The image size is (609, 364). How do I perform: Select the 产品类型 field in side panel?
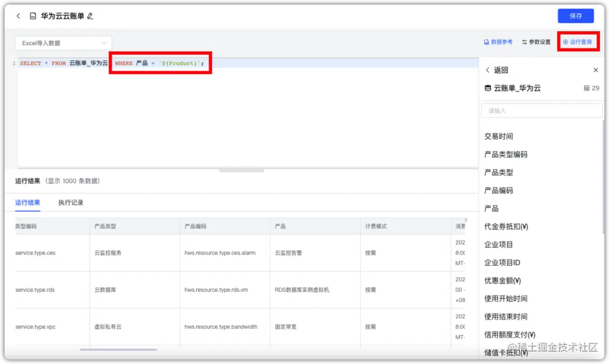coord(498,172)
